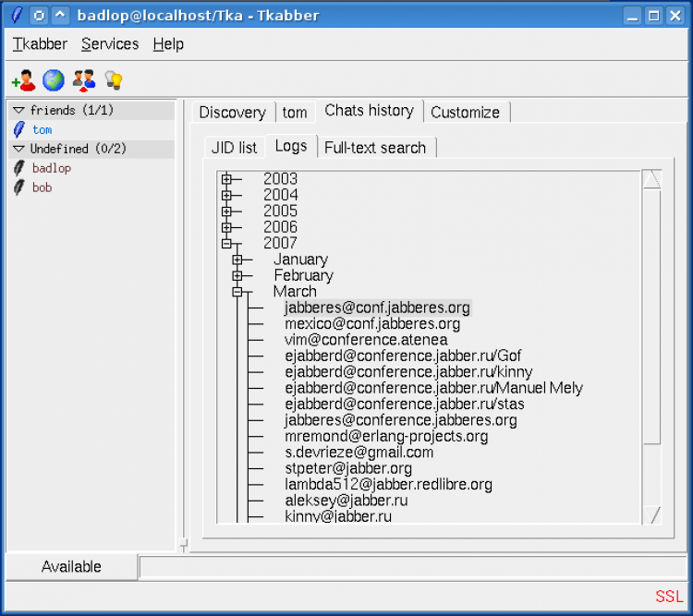Select s.devrieze@gmail.com log
The image size is (693, 616).
coord(359,453)
